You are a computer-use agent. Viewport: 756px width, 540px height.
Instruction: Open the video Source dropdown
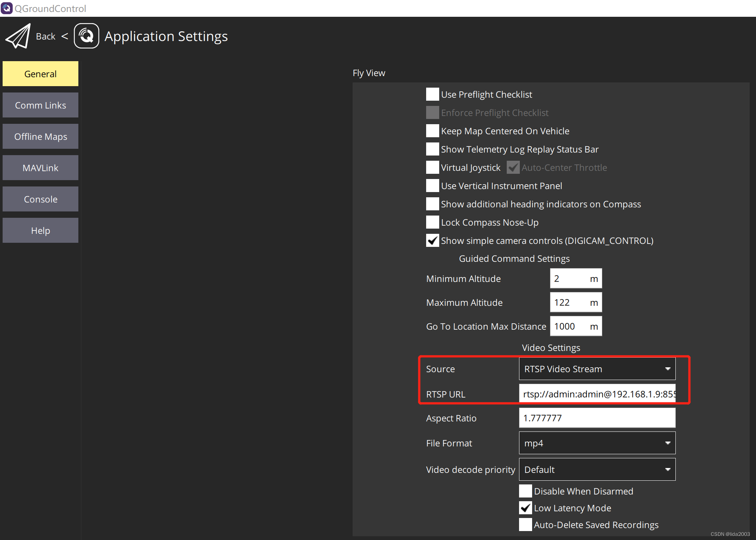pos(597,369)
